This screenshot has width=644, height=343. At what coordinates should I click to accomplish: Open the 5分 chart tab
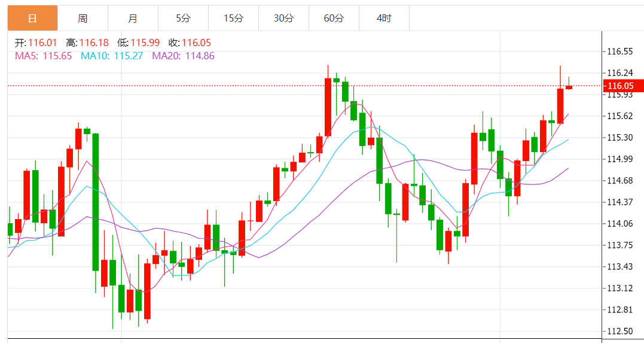183,18
